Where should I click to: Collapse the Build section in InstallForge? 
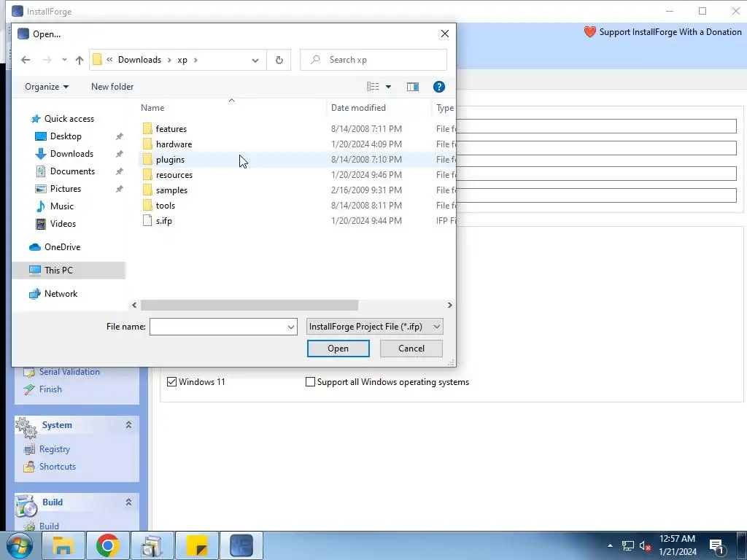128,502
